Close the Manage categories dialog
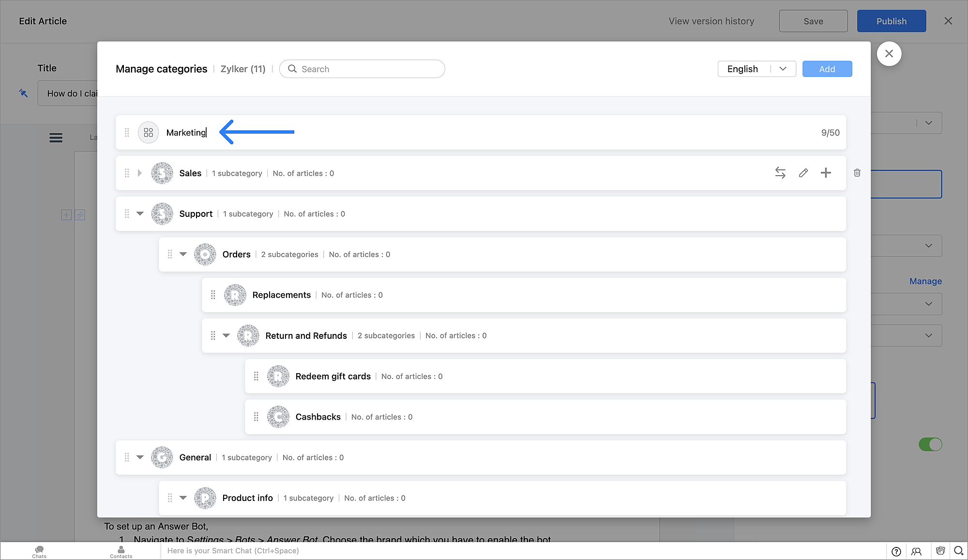This screenshot has width=968, height=560. point(889,54)
